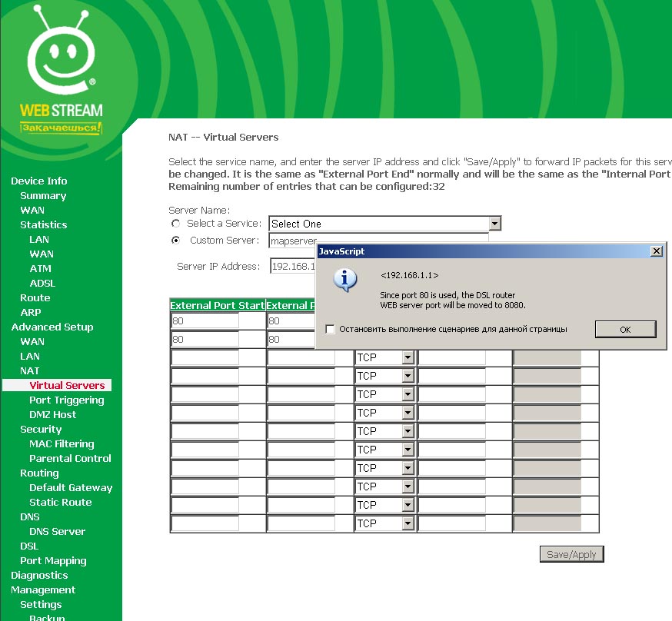Tick the 'Остановить выполнение сценариев' checkbox
Image resolution: width=672 pixels, height=621 pixels.
[330, 329]
